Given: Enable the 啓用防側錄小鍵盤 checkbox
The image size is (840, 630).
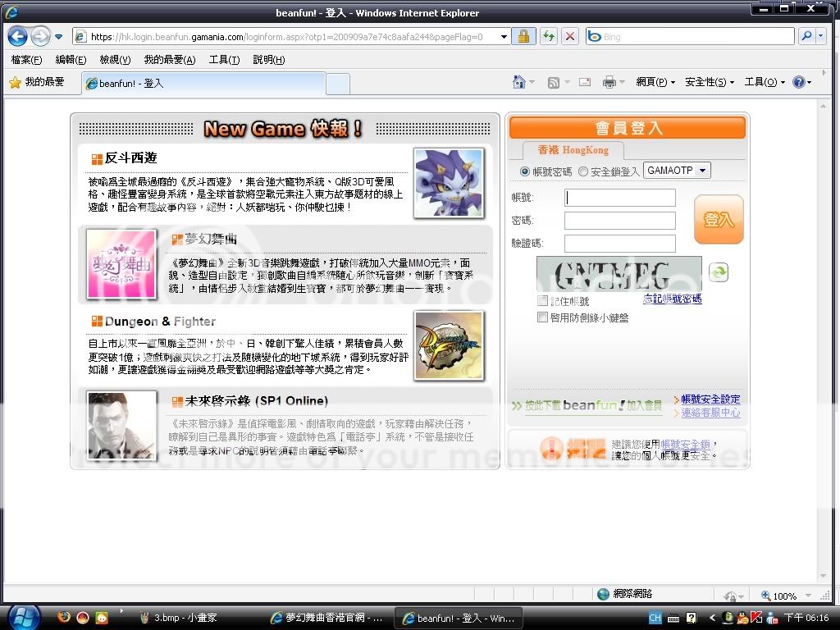Looking at the screenshot, I should (x=542, y=317).
